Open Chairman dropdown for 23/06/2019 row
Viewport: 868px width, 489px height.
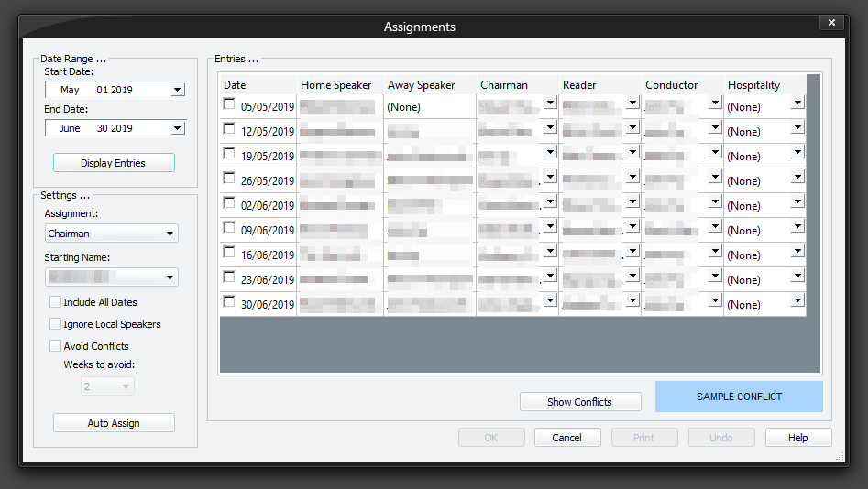550,276
